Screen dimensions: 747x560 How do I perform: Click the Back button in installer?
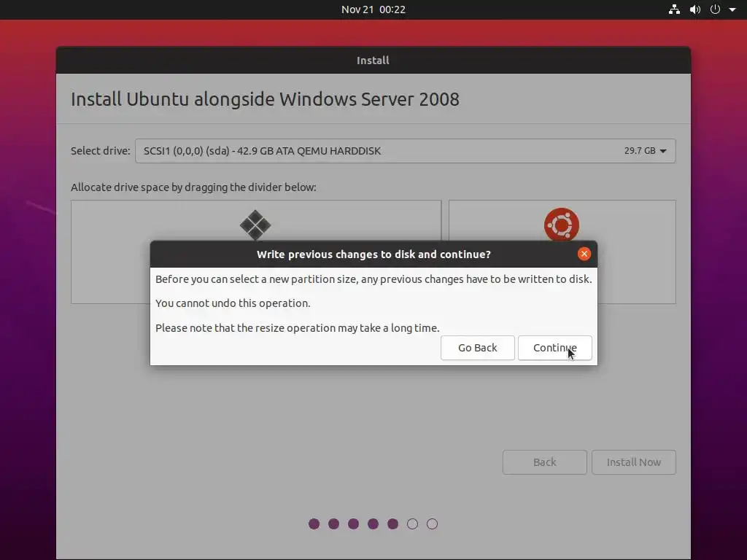point(544,462)
